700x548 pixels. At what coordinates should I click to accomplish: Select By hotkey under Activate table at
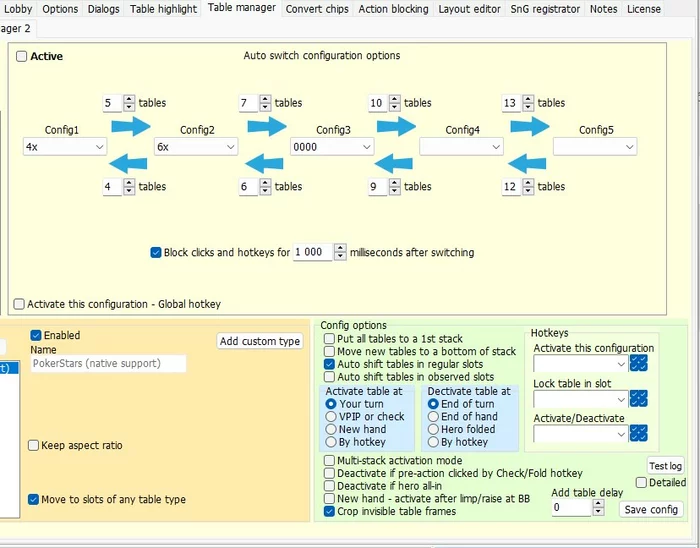(331, 442)
